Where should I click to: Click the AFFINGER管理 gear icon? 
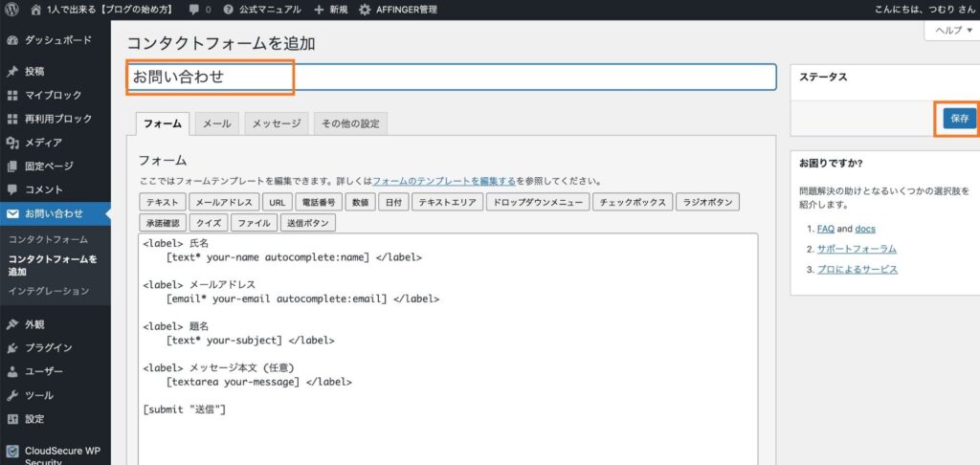[366, 10]
